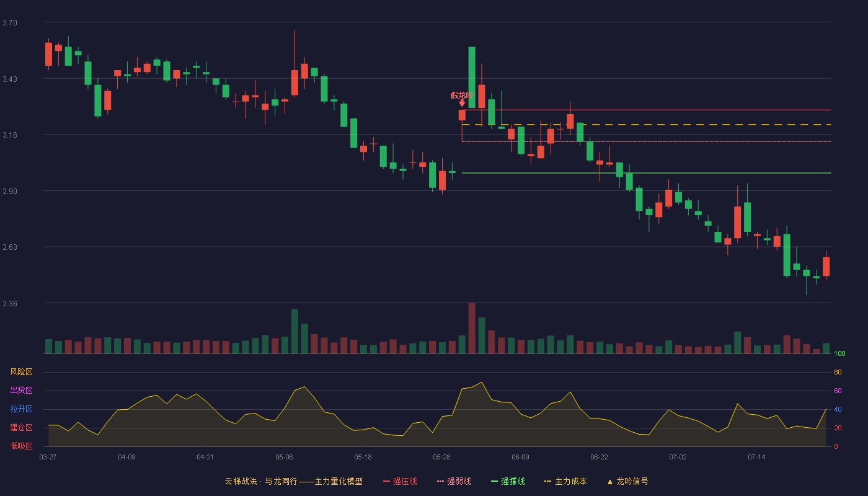Click the 03-27 date axis label

click(48, 457)
